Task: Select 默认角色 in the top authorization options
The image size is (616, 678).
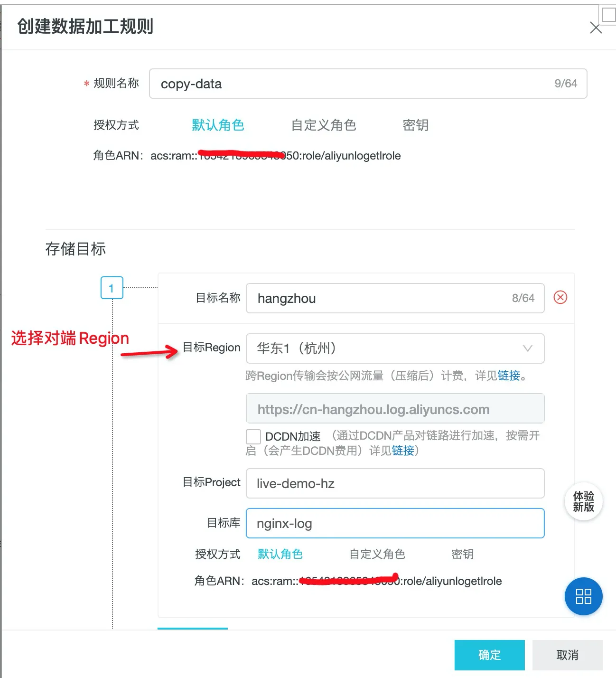Action: click(218, 125)
